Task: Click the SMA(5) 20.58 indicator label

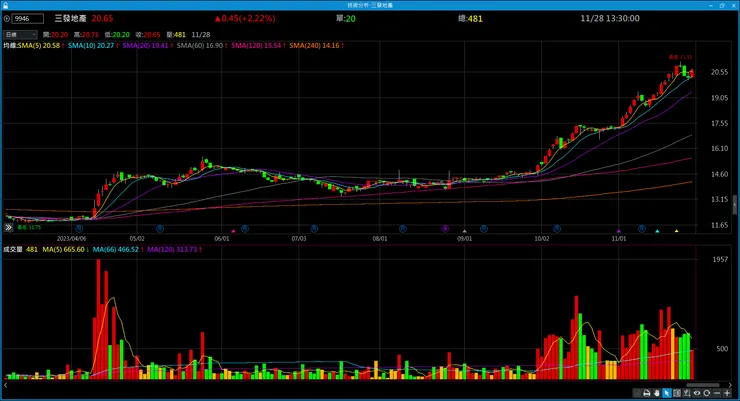Action: pos(41,46)
